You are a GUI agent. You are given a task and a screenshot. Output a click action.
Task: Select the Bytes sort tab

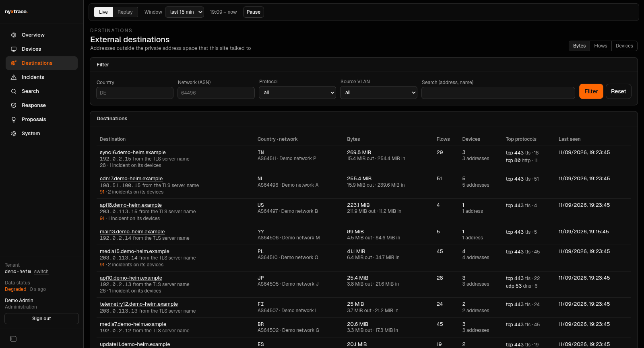pyautogui.click(x=580, y=46)
